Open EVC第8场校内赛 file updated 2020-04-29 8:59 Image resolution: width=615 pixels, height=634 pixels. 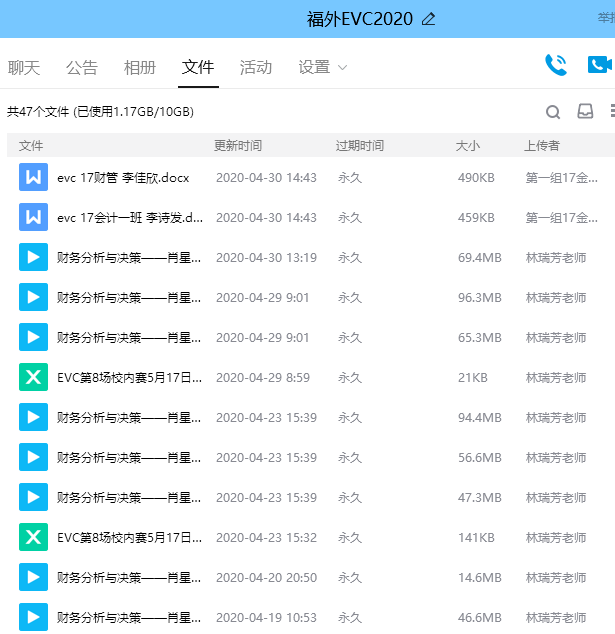click(x=129, y=378)
